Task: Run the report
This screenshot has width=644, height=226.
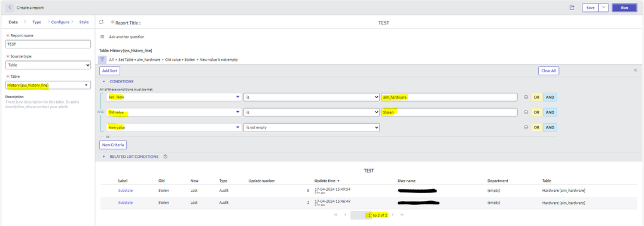Action: pos(624,8)
